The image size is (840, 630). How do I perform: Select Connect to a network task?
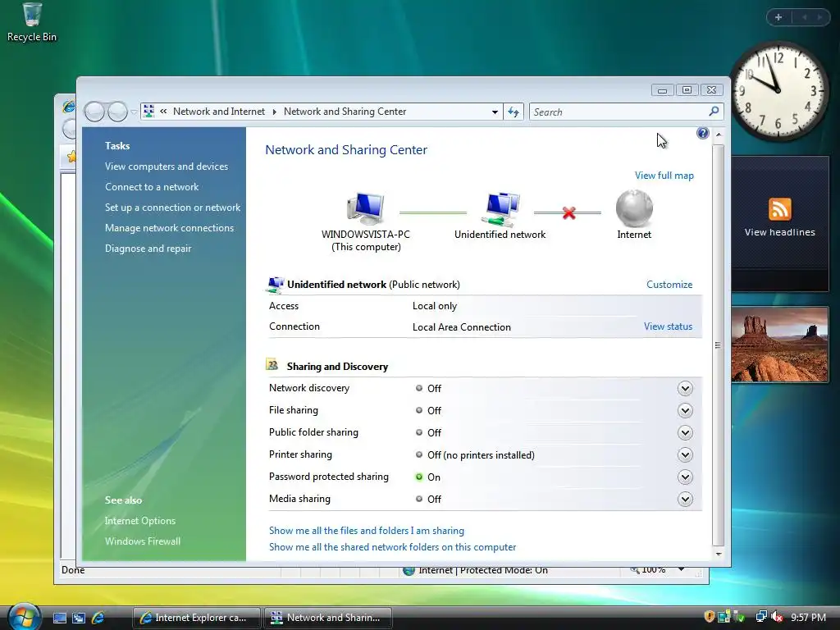(152, 187)
